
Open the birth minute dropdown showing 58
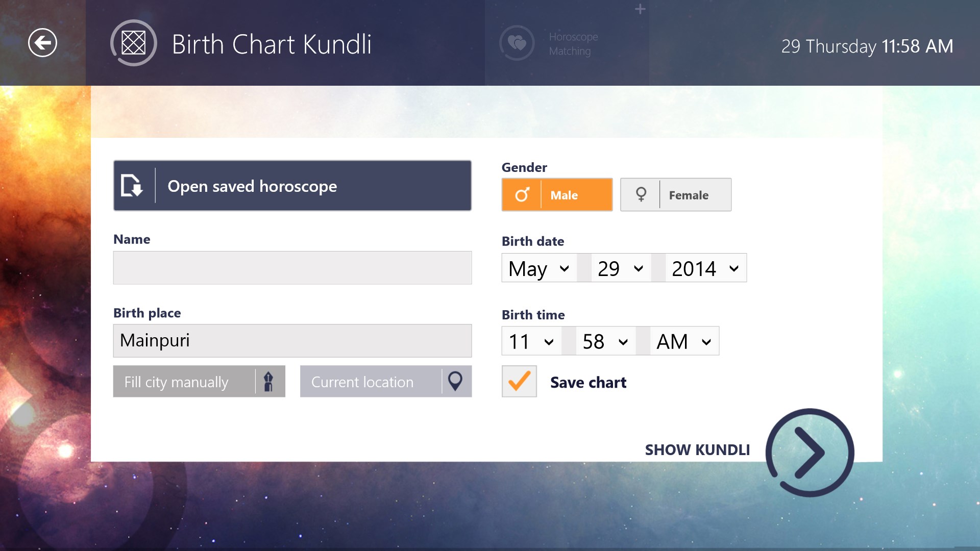606,341
